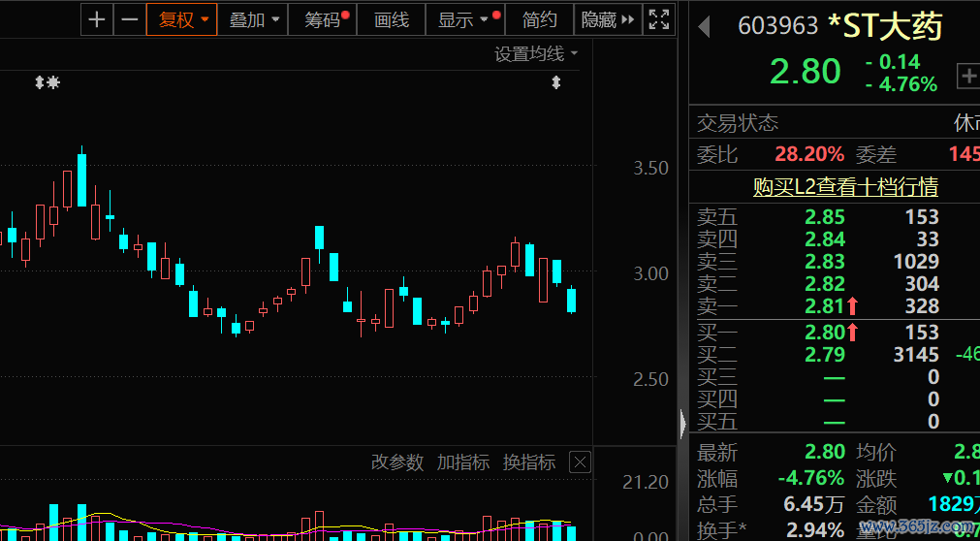Click 换手 value 2.94%

815,529
